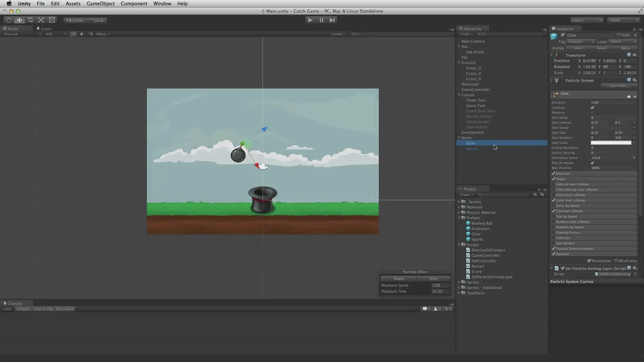Expand the Prefabs folder in Project panel
The image size is (644, 362).
(x=460, y=218)
